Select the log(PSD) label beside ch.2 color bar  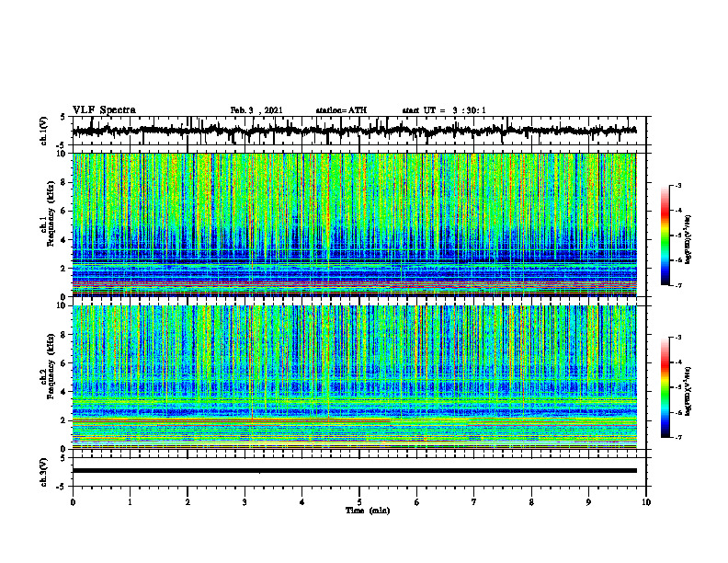[x=688, y=391]
